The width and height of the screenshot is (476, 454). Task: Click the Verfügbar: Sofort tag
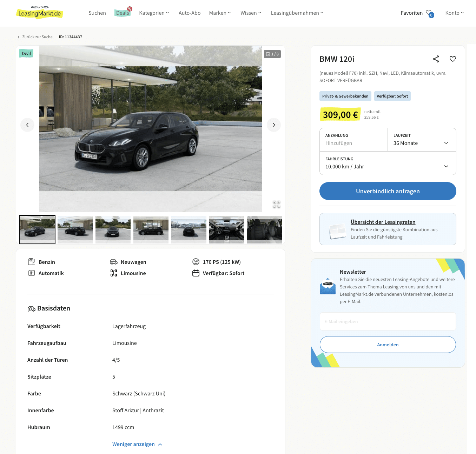[392, 96]
